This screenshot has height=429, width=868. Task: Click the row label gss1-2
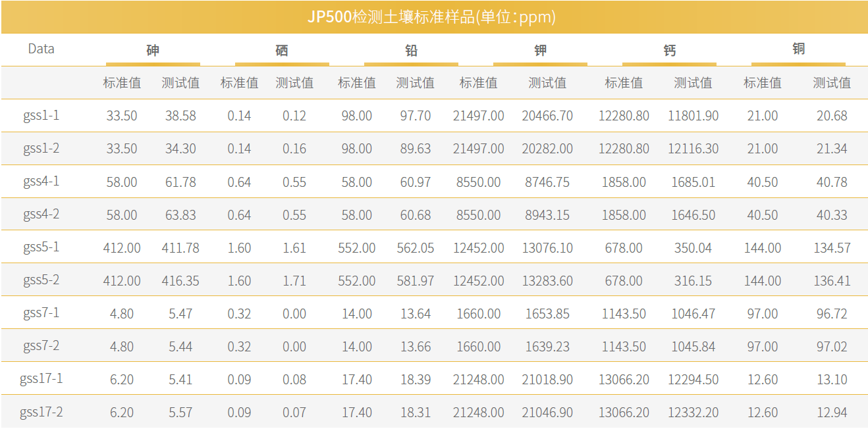tap(41, 148)
